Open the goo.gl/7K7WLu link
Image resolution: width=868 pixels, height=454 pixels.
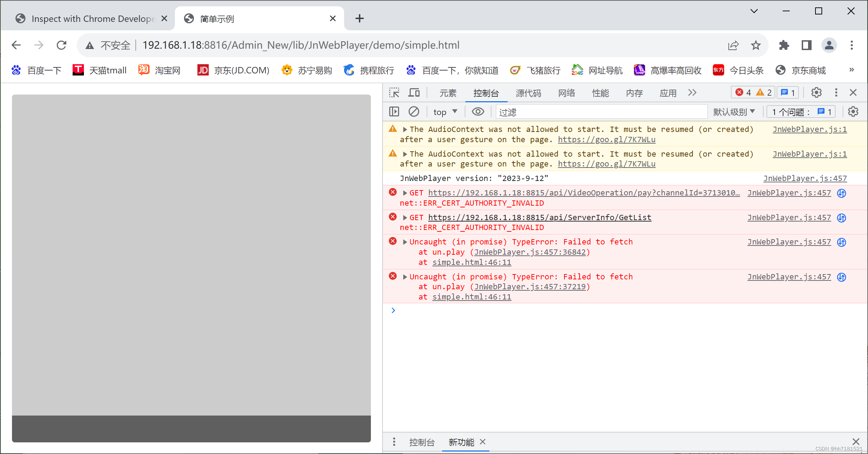click(x=606, y=139)
